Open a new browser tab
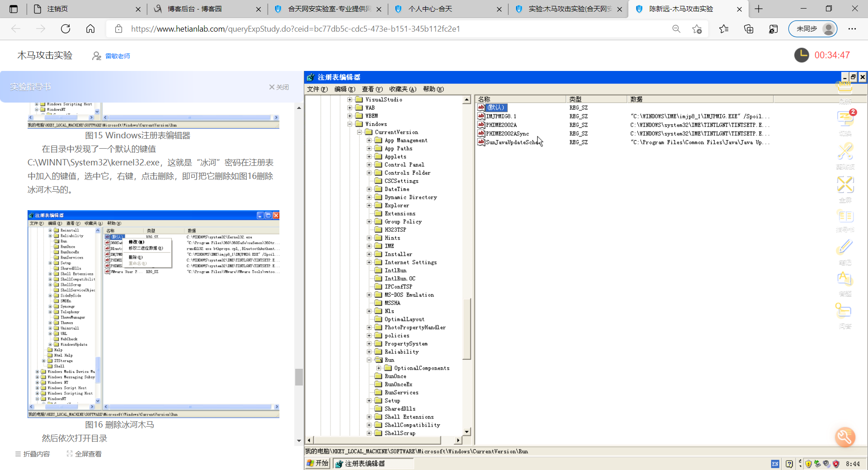 click(x=759, y=9)
